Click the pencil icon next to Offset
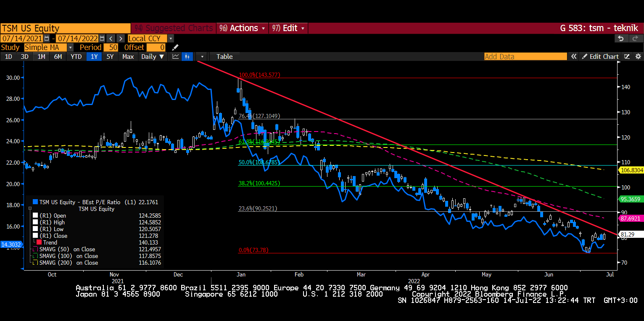This screenshot has width=644, height=321. (175, 47)
